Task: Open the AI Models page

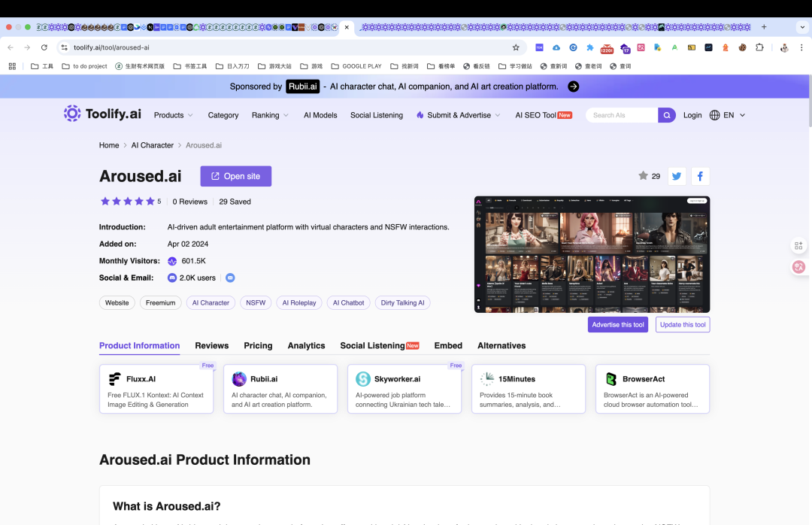Action: [x=320, y=115]
